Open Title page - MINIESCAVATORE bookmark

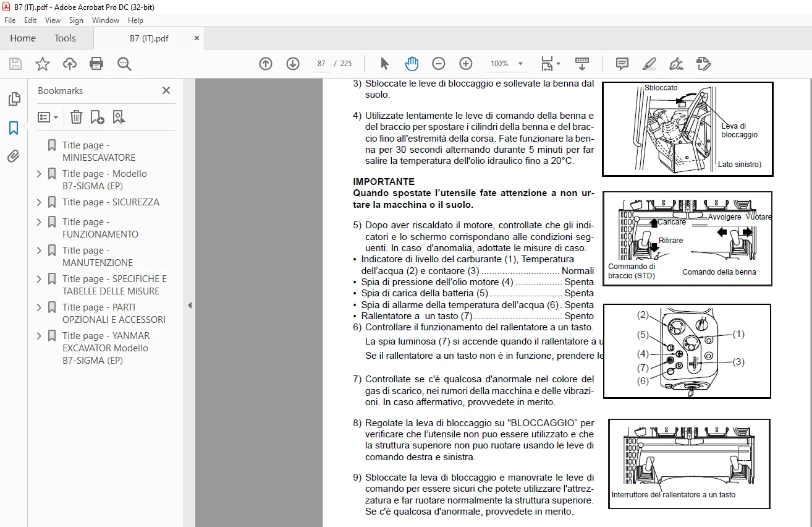pos(99,151)
